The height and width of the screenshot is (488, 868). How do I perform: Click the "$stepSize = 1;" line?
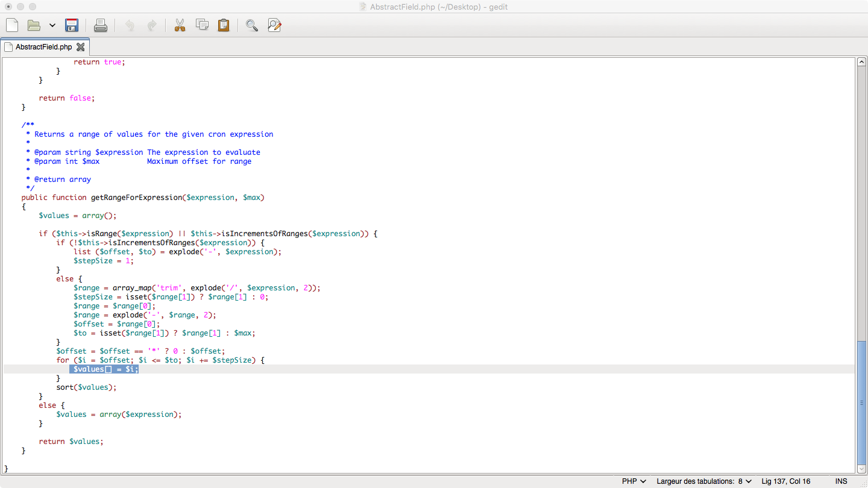(104, 261)
